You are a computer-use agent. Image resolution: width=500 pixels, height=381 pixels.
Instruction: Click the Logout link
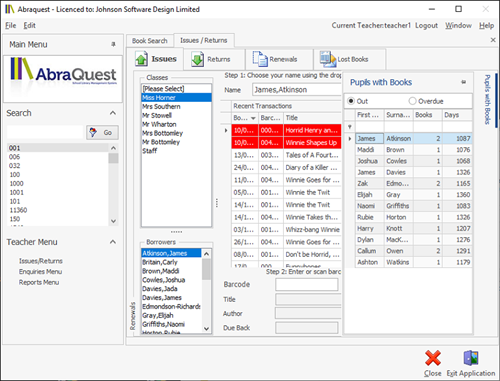(426, 25)
